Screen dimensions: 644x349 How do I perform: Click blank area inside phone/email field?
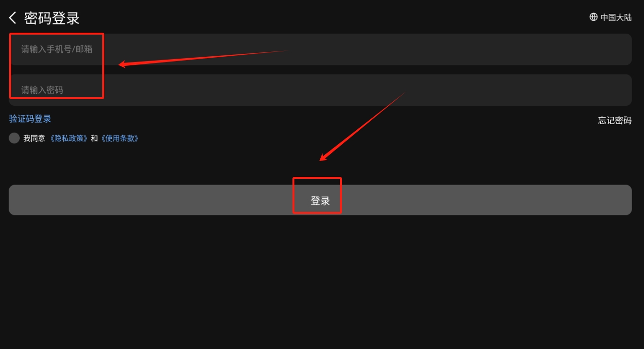pos(384,49)
